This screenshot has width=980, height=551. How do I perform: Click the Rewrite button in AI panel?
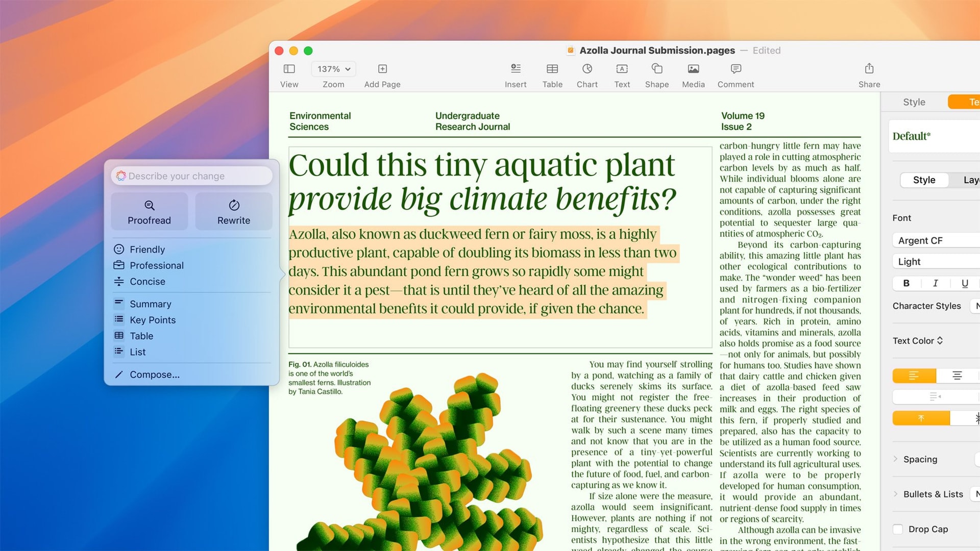click(x=234, y=211)
